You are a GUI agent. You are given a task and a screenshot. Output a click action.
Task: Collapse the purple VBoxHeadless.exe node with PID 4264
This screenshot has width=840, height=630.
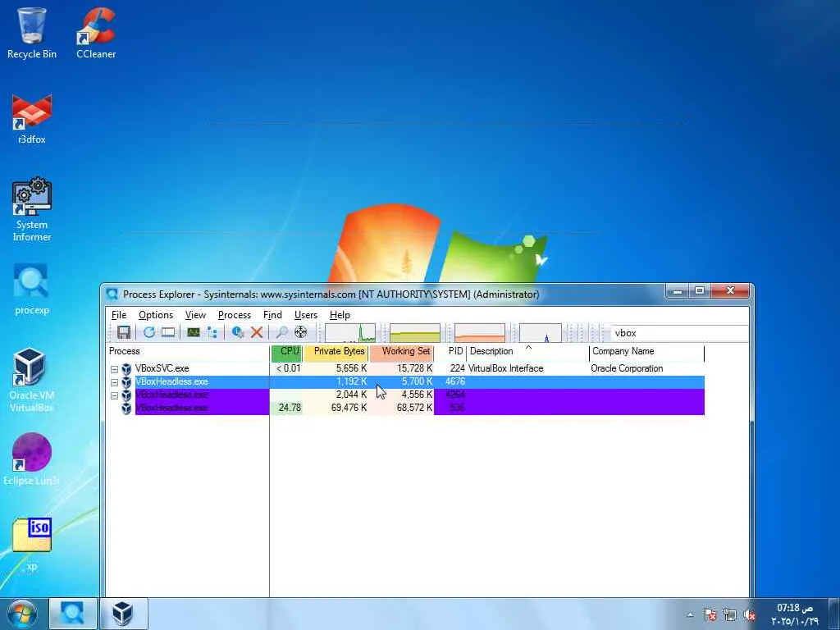115,395
